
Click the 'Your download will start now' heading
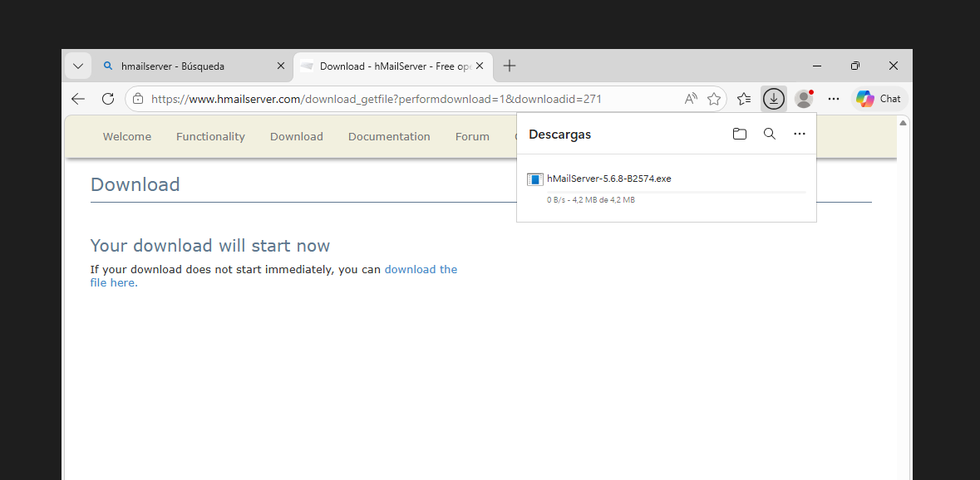point(210,245)
